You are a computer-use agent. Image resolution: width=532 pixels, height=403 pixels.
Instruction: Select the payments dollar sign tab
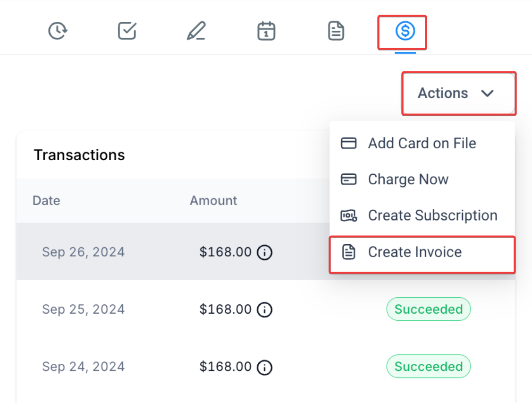point(405,32)
